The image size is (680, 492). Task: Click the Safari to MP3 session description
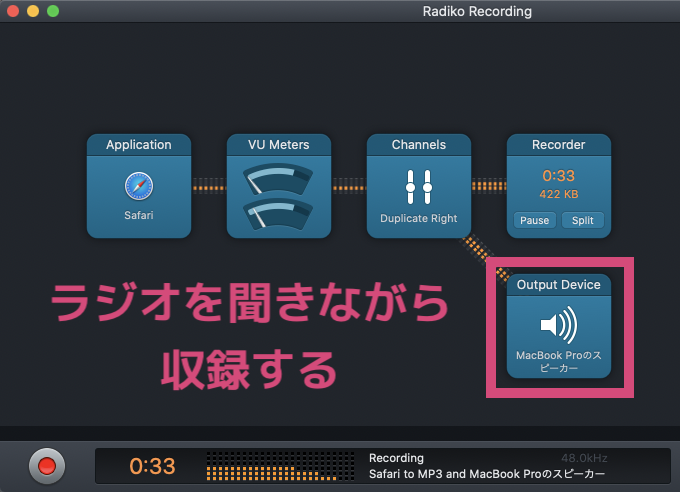pyautogui.click(x=487, y=474)
